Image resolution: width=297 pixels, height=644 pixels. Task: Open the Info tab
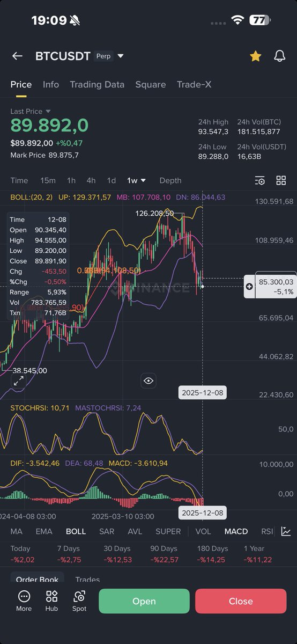(x=51, y=84)
